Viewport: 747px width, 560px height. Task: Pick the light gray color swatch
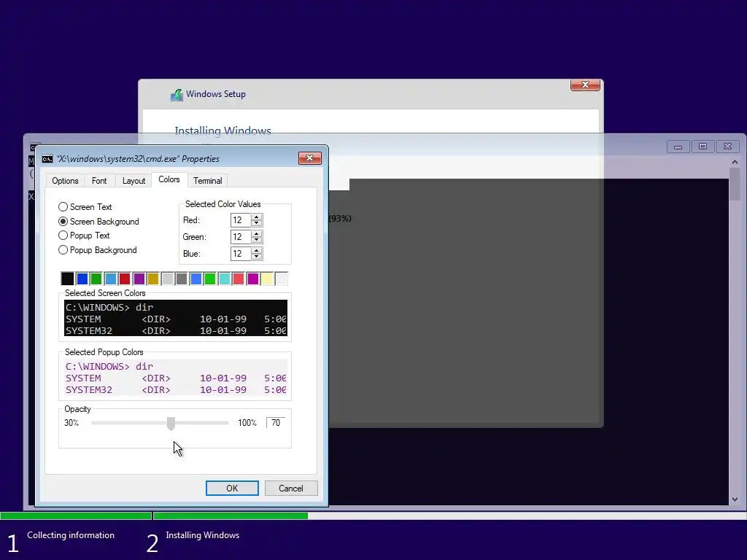click(x=167, y=279)
